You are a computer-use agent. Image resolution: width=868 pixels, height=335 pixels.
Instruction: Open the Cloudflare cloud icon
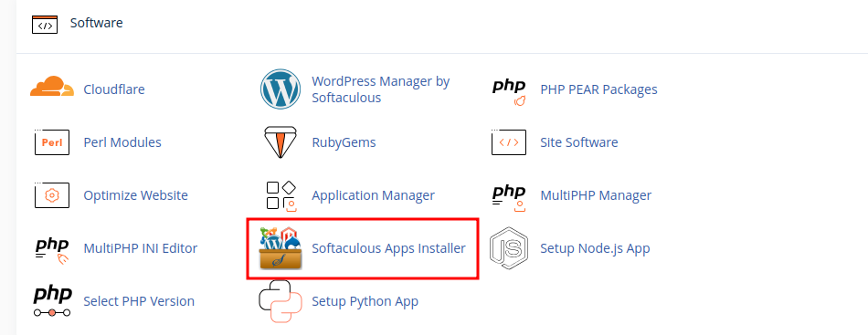click(52, 88)
